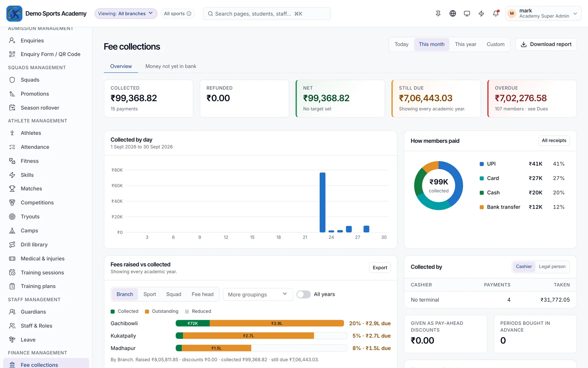Open the Overdue ₹7,02,276.58 card
588x368 pixels.
point(532,99)
